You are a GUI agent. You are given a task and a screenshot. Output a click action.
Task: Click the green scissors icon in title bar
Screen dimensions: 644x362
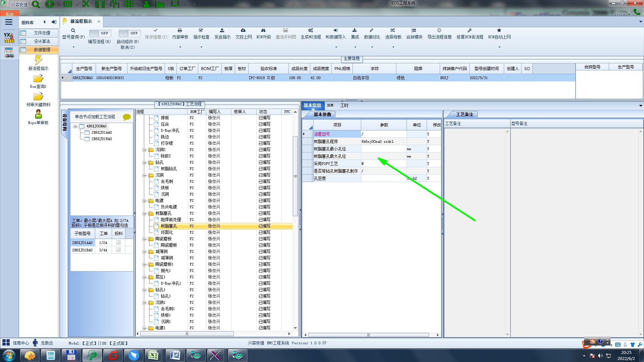click(x=86, y=4)
